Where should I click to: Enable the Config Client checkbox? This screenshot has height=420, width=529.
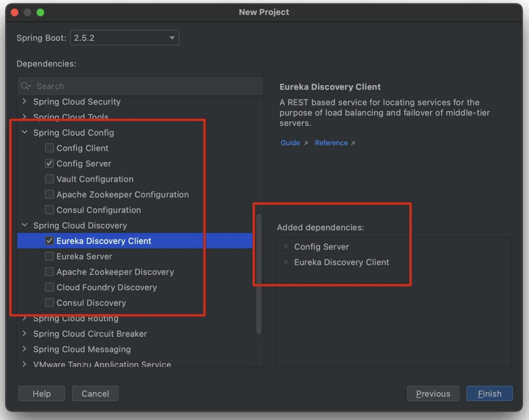pyautogui.click(x=49, y=148)
